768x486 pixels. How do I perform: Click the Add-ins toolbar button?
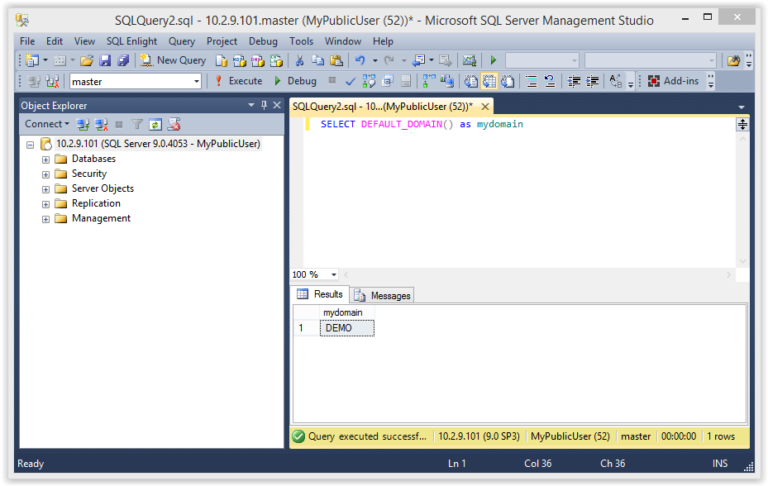[673, 81]
